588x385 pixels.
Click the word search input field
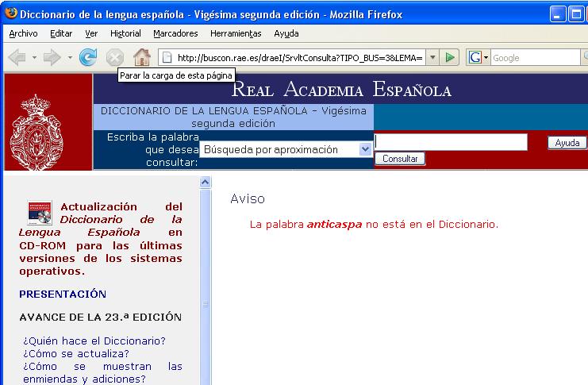coord(451,142)
